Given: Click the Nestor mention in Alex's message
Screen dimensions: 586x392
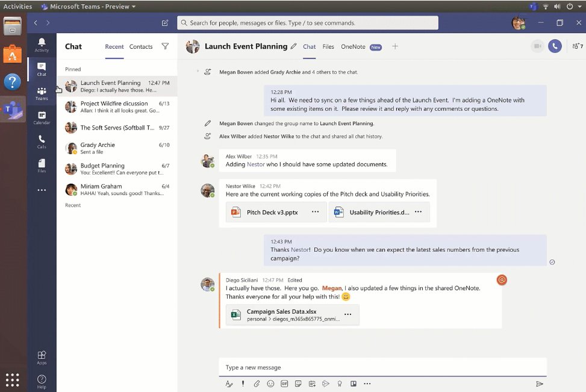Looking at the screenshot, I should (256, 164).
